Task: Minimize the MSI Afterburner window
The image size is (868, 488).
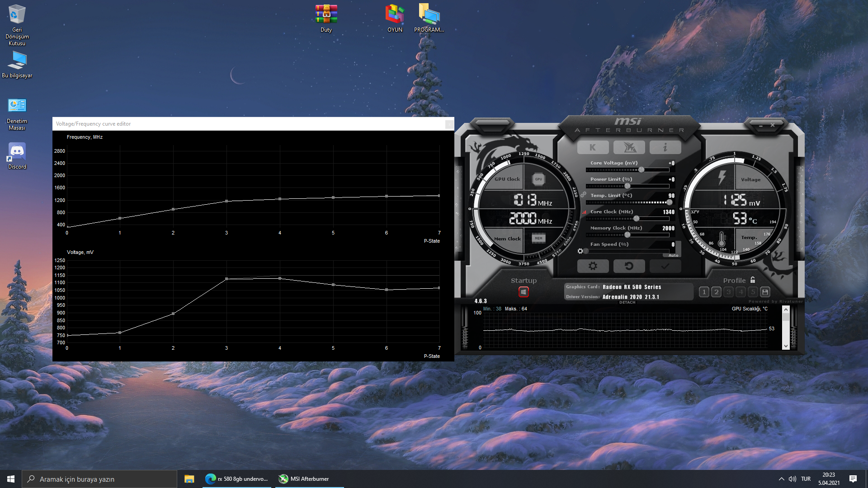Action: [761, 125]
